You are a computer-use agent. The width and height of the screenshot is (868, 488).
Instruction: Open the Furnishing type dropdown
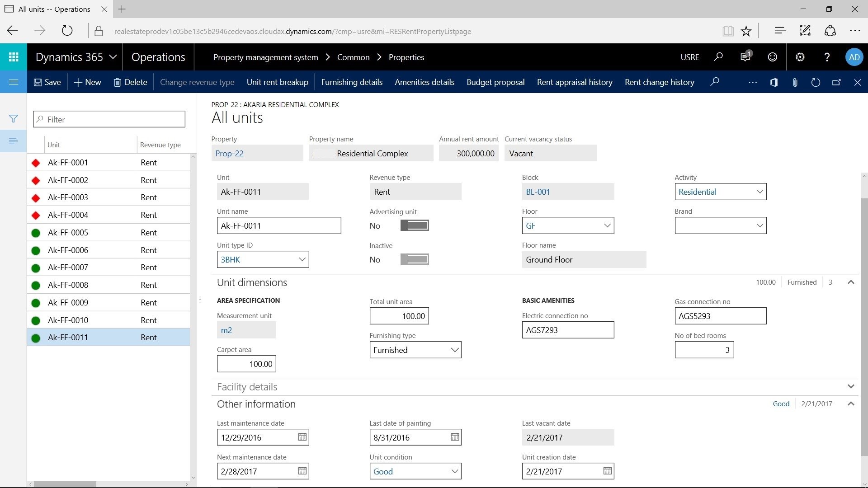tap(455, 350)
